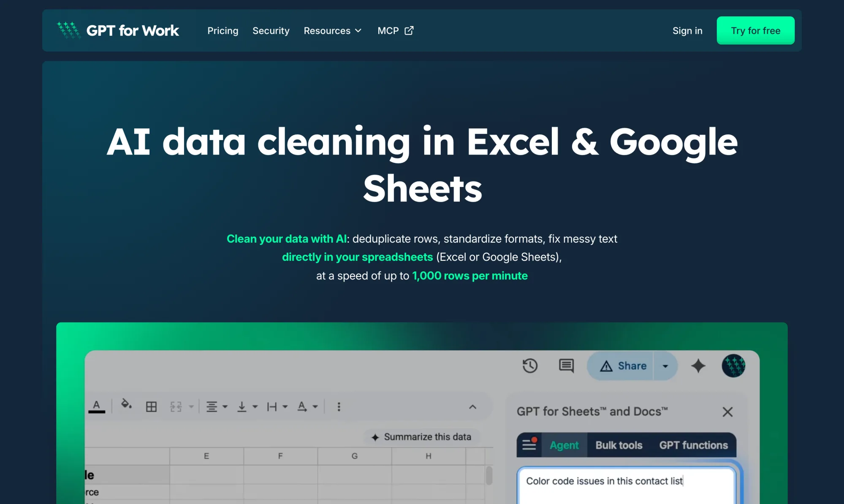Collapse the toolbar with the up chevron
Image resolution: width=844 pixels, height=504 pixels.
coord(472,407)
